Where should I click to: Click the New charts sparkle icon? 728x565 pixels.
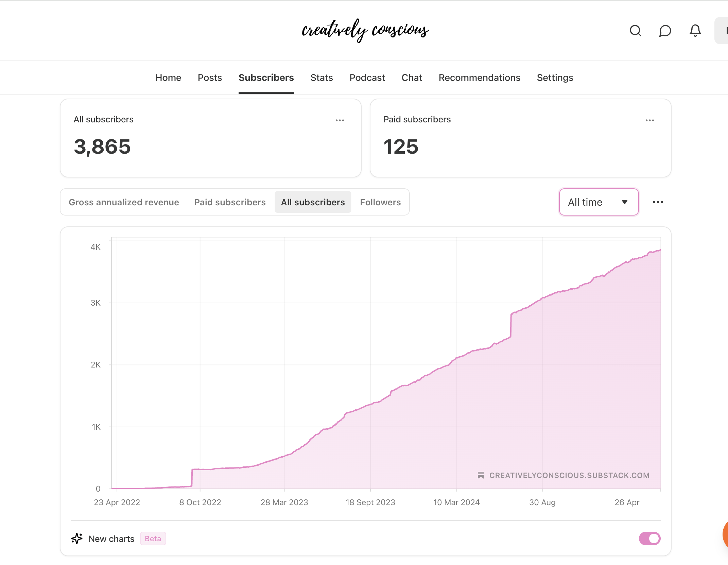[x=77, y=538]
